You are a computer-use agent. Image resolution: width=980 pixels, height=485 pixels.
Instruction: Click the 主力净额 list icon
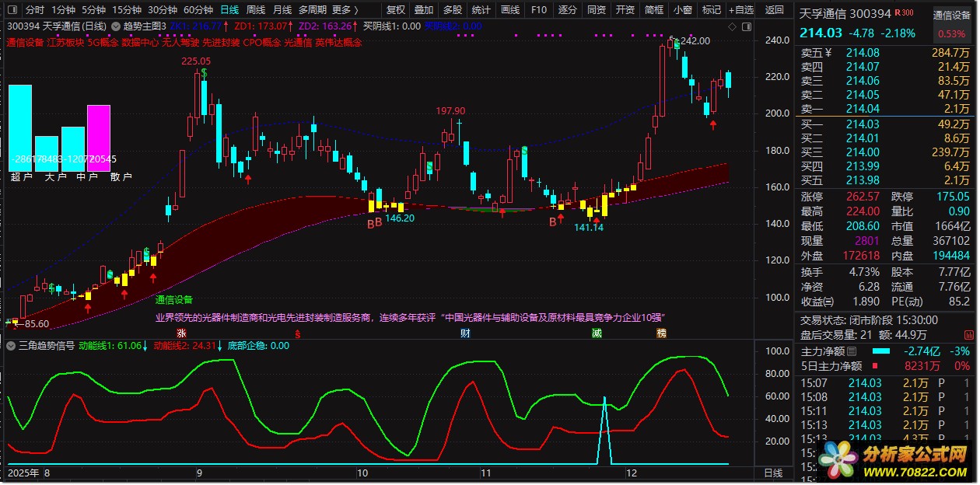852,351
